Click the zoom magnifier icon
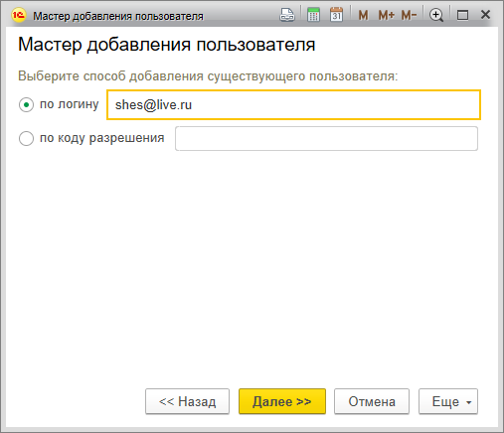504x433 pixels. point(436,15)
